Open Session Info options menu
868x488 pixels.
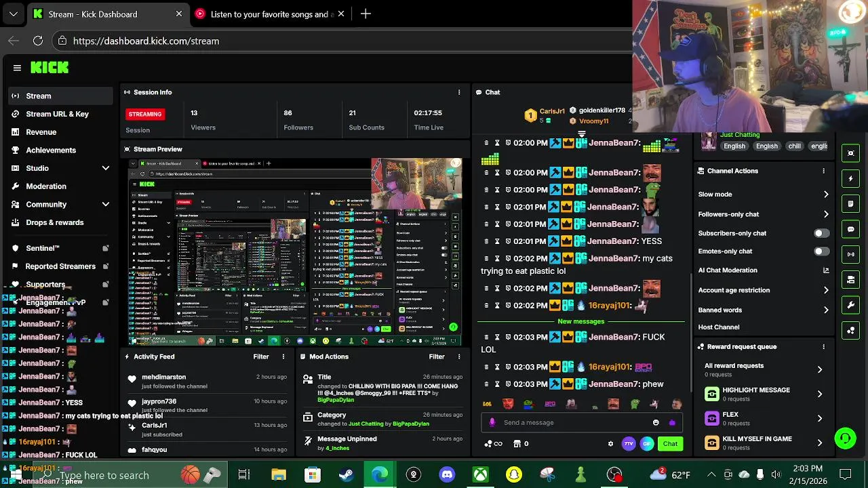click(459, 92)
